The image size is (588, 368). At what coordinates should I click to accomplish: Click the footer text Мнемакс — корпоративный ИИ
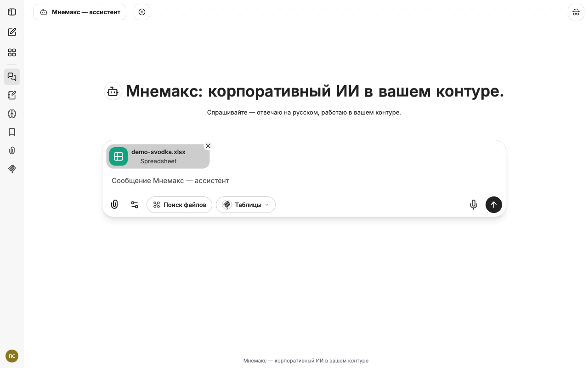click(306, 361)
